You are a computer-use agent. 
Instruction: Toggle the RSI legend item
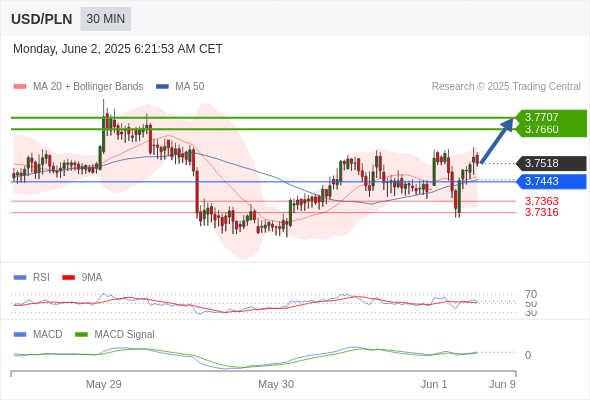pyautogui.click(x=32, y=278)
